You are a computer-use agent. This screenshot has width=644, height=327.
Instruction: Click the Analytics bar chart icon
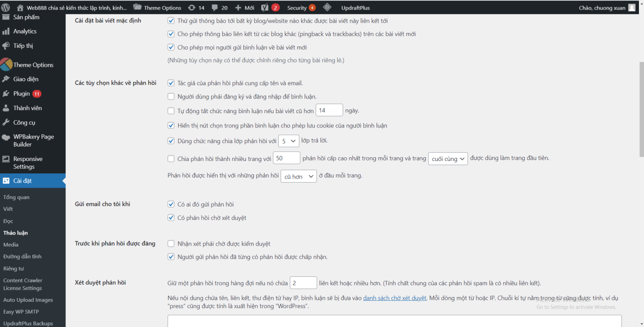6,31
